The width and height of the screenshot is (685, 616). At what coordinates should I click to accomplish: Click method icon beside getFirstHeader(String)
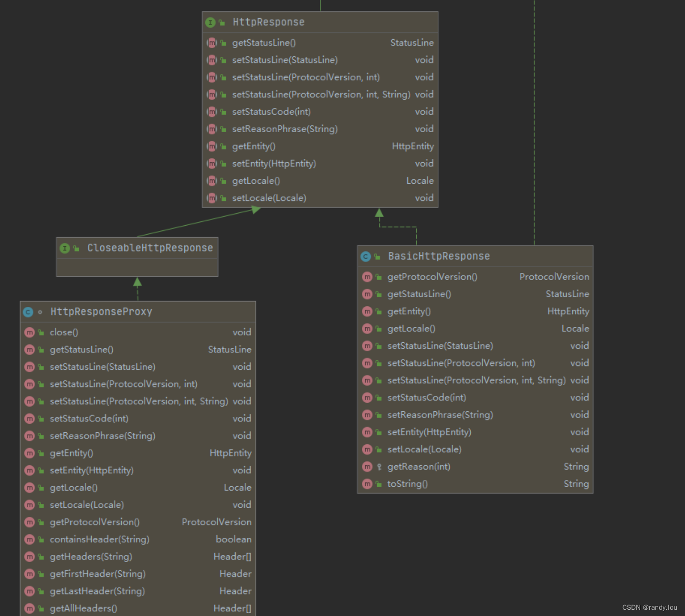pos(30,574)
